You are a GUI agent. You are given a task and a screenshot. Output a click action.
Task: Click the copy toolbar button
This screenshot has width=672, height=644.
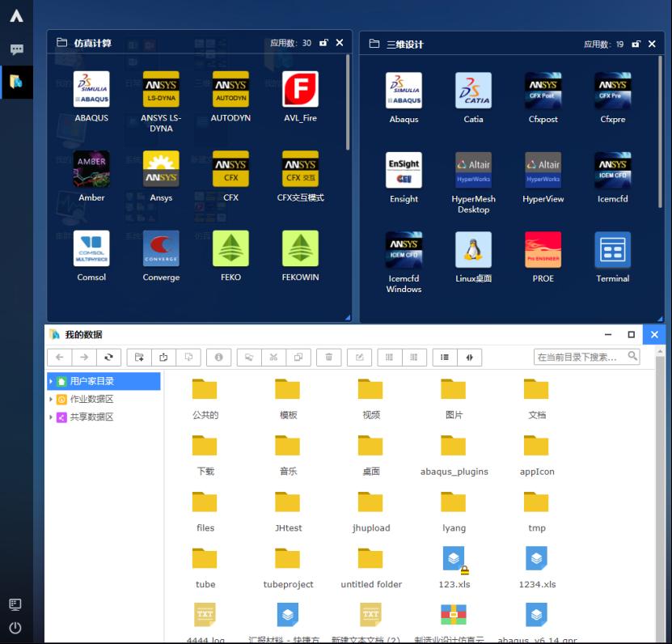(298, 357)
